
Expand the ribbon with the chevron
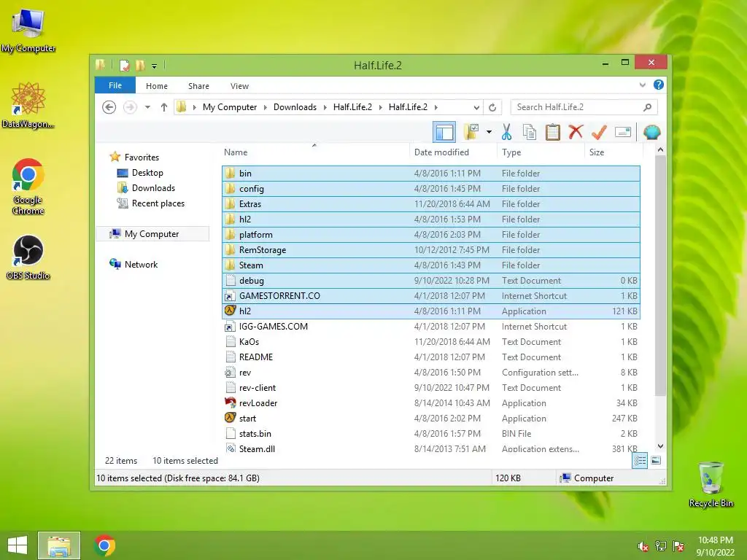(642, 85)
